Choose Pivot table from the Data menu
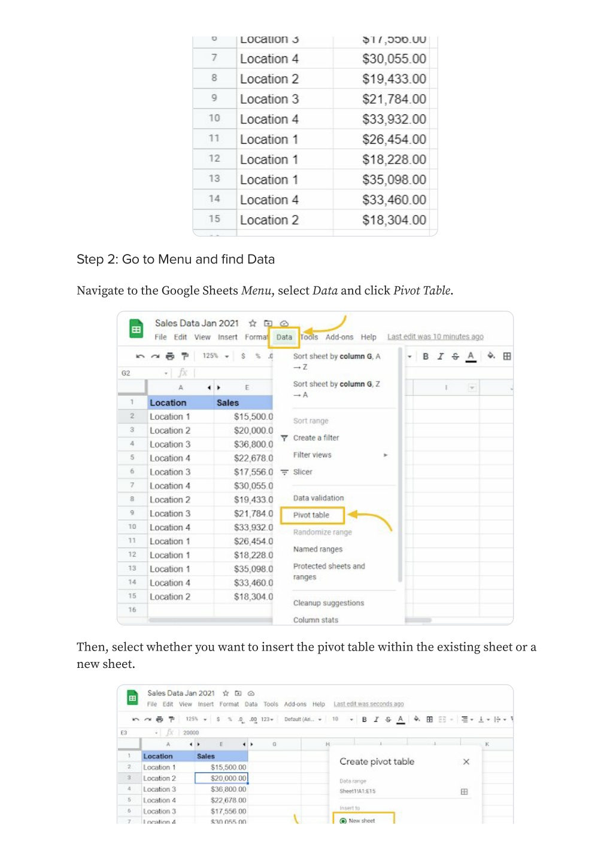This screenshot has height=868, width=613. pos(311,515)
